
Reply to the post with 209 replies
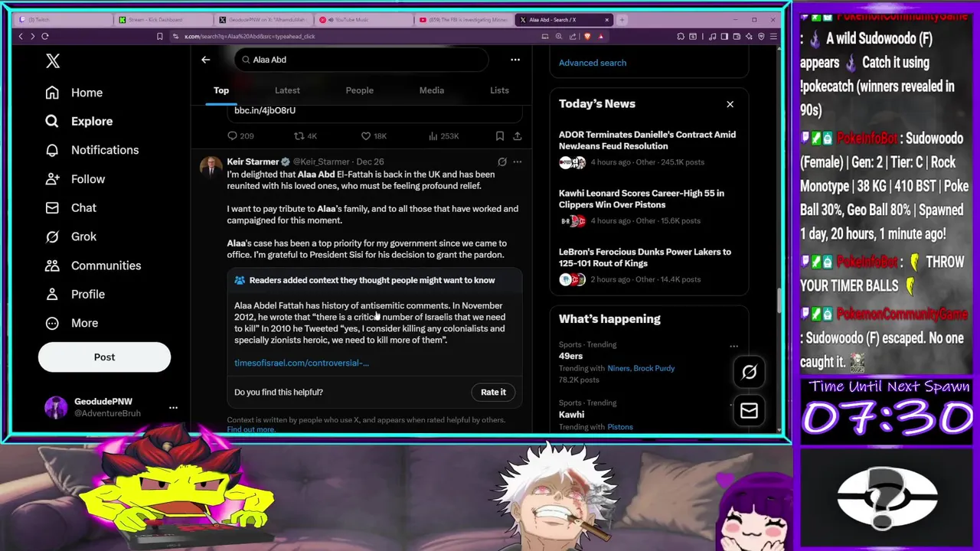[240, 136]
